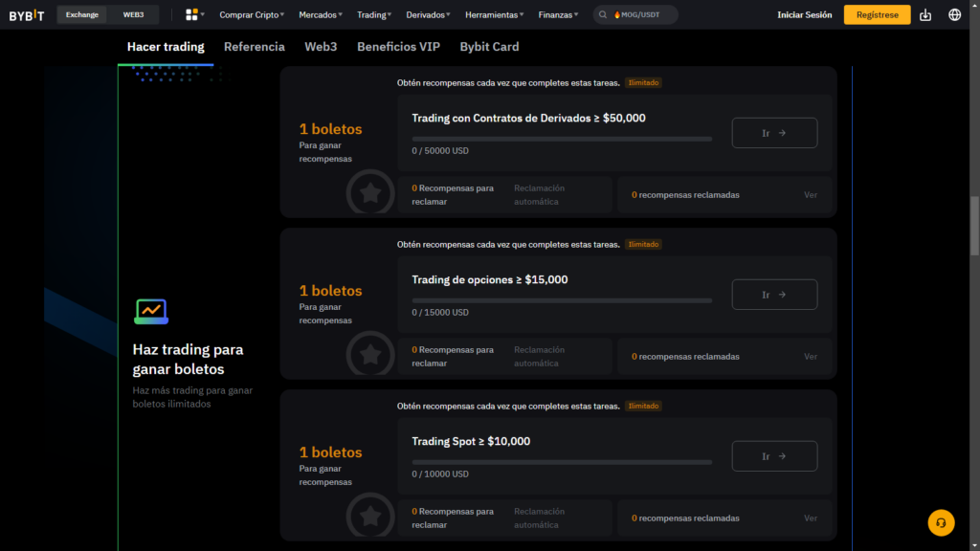
Task: Click Ver in the Spot rewards row
Action: pos(811,518)
